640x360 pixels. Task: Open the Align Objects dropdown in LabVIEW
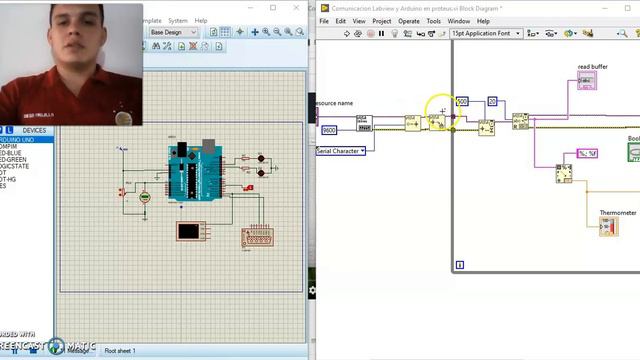click(x=533, y=33)
